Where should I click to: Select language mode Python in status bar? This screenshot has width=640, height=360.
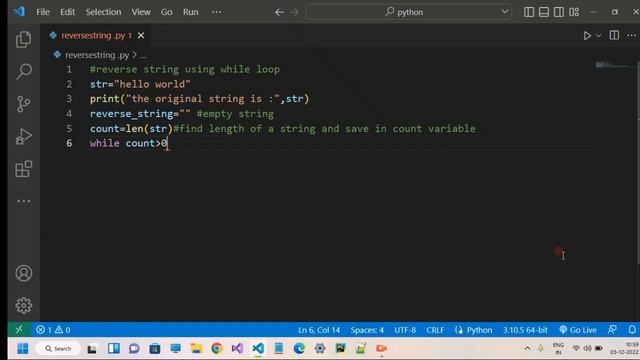point(479,330)
